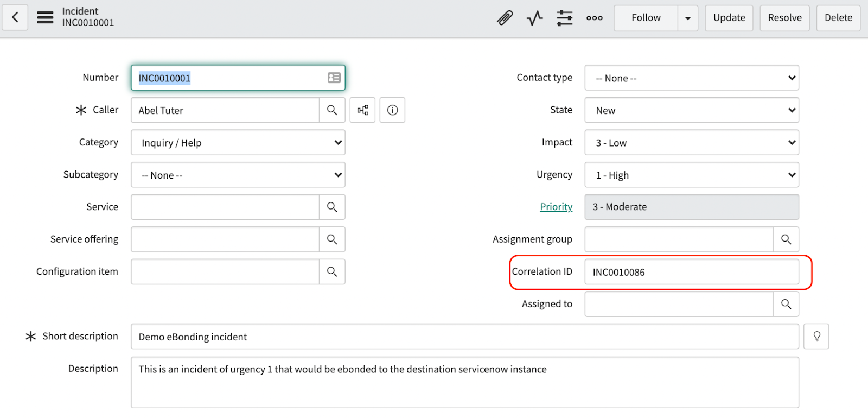Image resolution: width=868 pixels, height=418 pixels.
Task: Click the Resolve button
Action: pyautogui.click(x=785, y=18)
